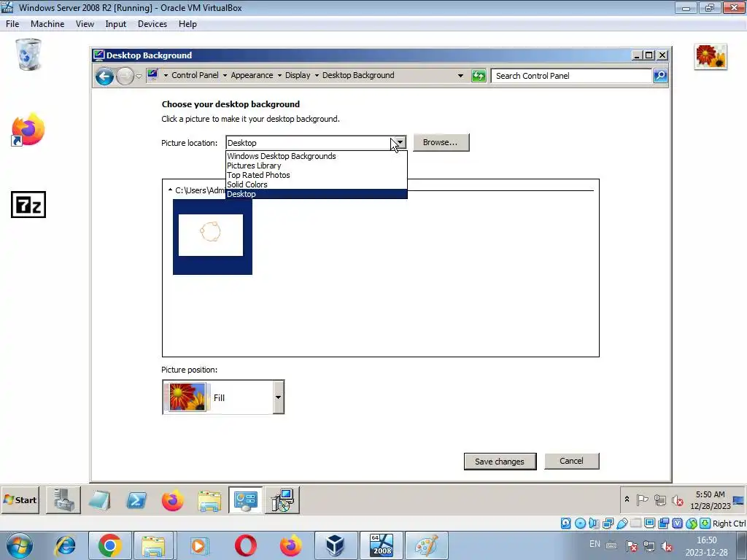Image resolution: width=747 pixels, height=560 pixels.
Task: Click the search magnifier in Control Panel
Action: pos(660,76)
